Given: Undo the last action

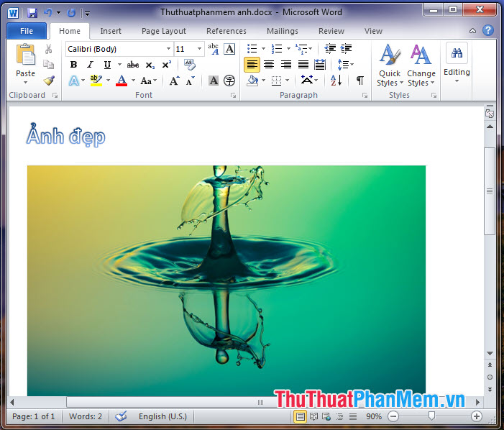Looking at the screenshot, I should 48,13.
